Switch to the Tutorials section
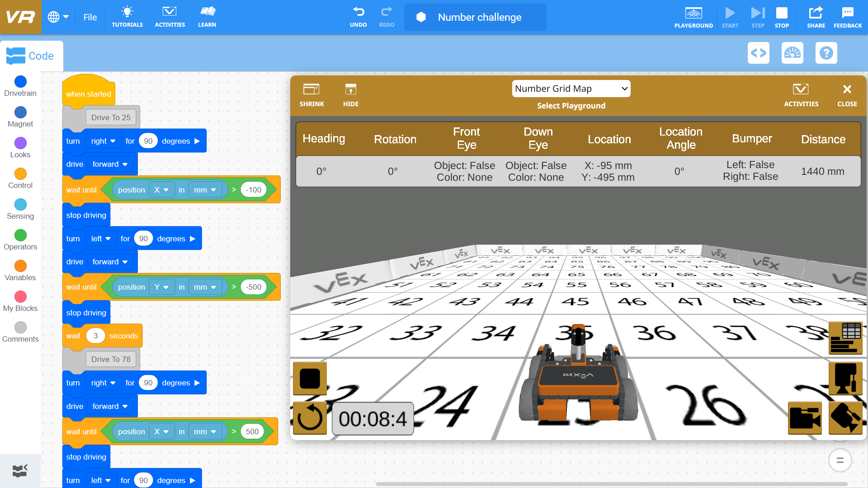The height and width of the screenshot is (488, 868). pos(127,17)
